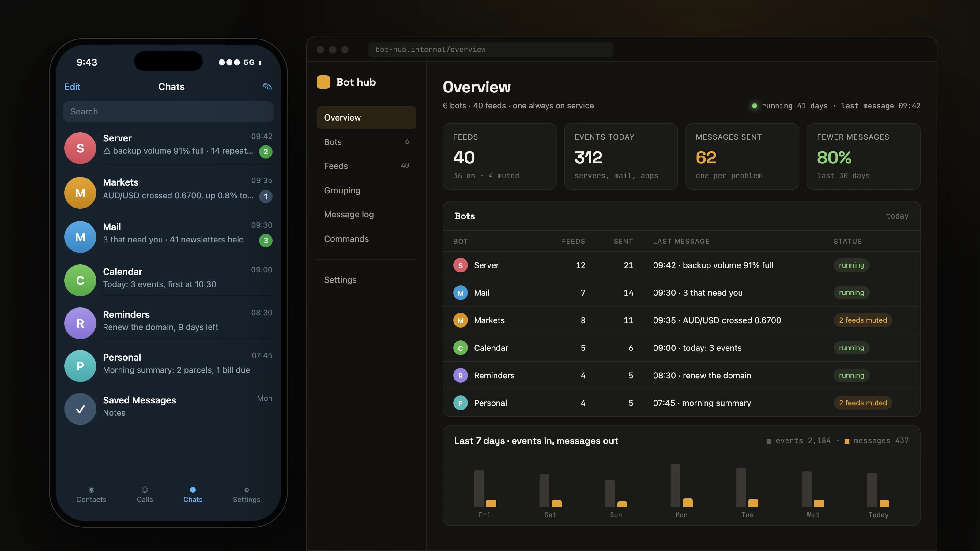
Task: Click the Markets '2 feeds muted' status badge
Action: pos(862,320)
